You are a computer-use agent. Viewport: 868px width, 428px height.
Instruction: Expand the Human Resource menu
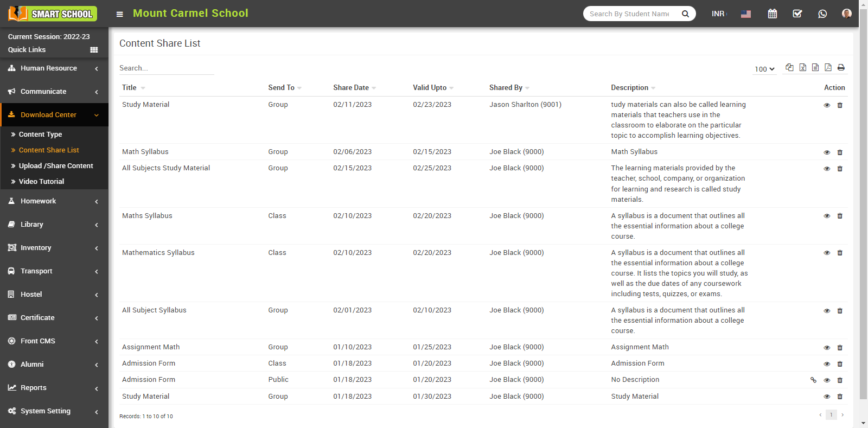[x=54, y=68]
